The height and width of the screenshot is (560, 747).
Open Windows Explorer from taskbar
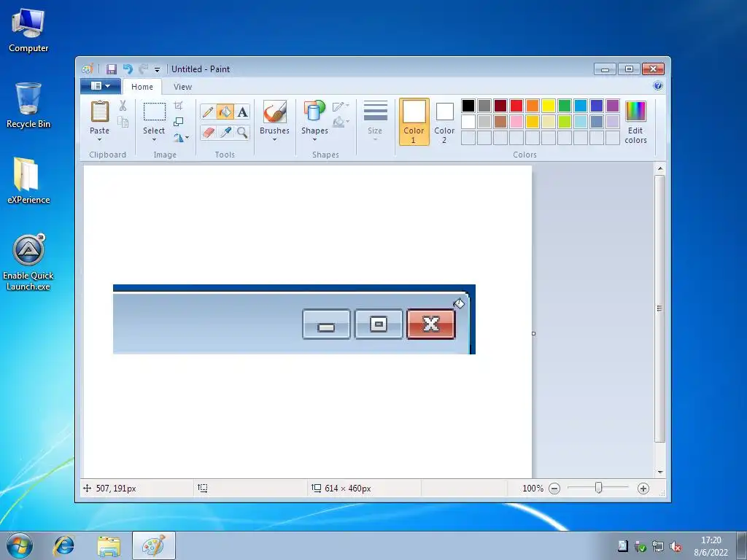pos(109,545)
